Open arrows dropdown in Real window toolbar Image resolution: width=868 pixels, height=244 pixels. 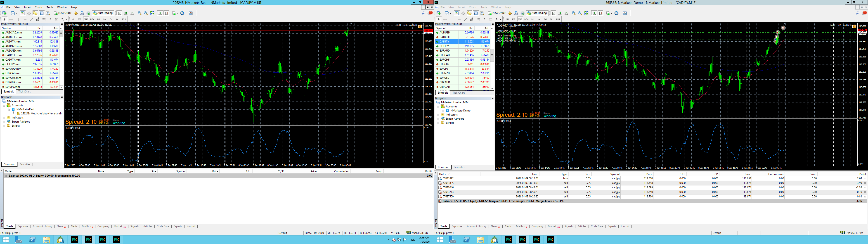(x=64, y=19)
